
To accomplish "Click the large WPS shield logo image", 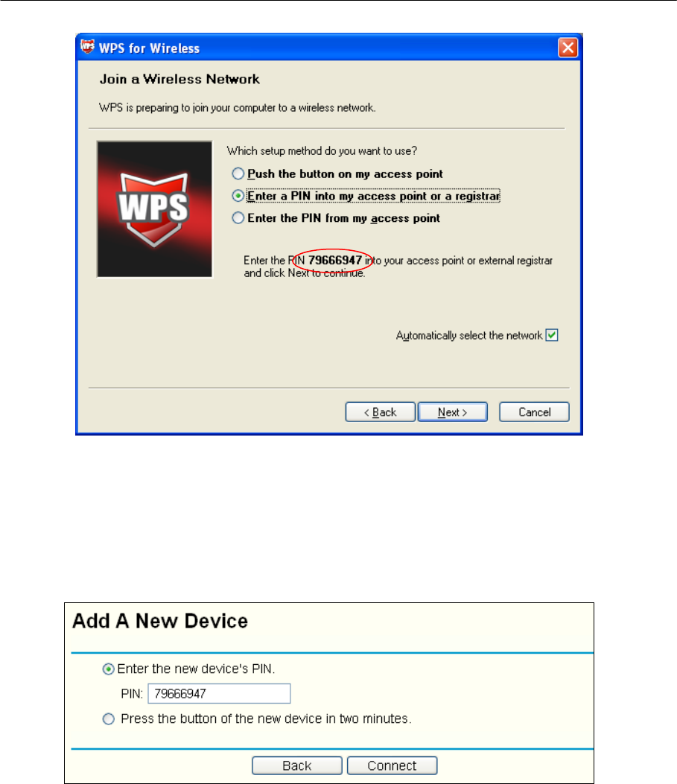I will pos(154,209).
